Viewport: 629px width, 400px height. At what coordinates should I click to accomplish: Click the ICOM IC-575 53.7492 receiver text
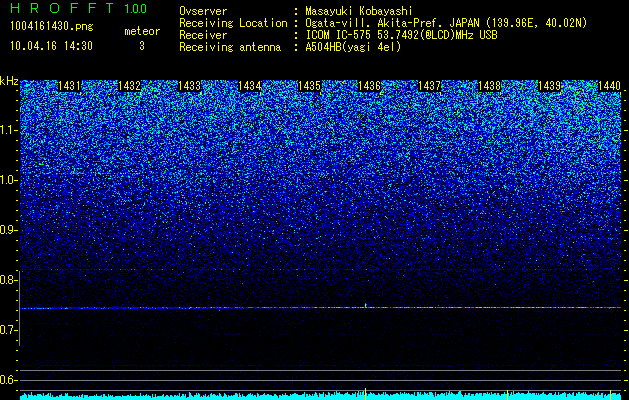click(x=401, y=35)
